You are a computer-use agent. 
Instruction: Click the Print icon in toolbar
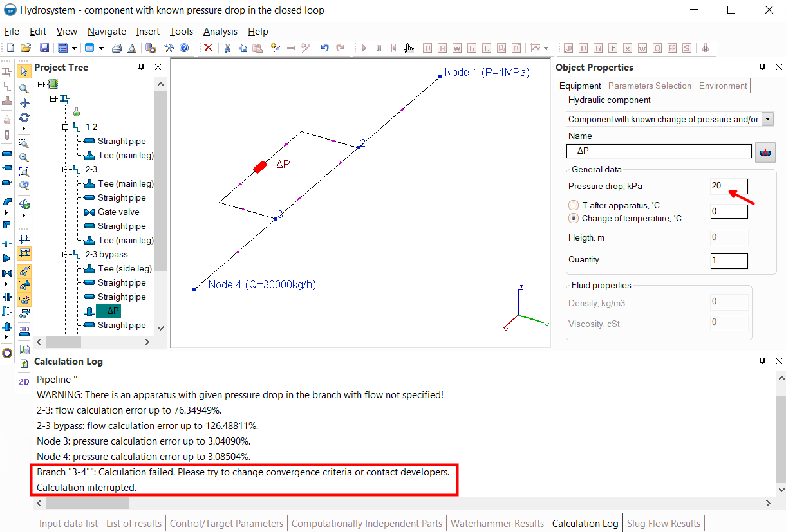[117, 48]
